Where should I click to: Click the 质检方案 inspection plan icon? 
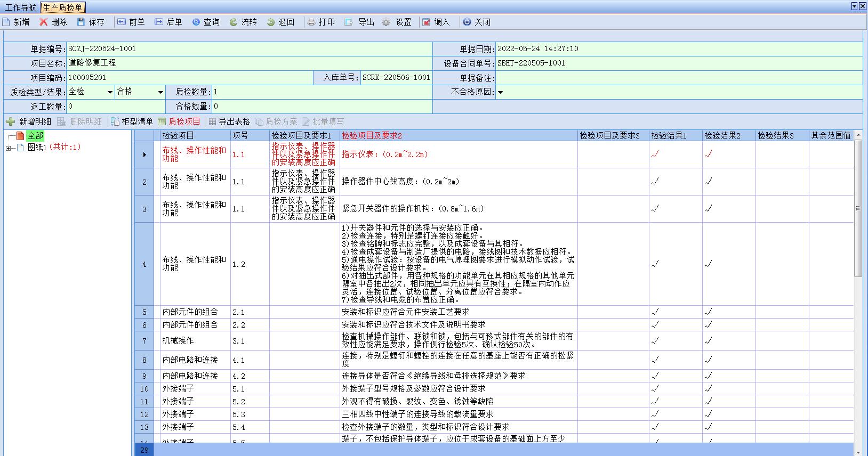pyautogui.click(x=259, y=121)
